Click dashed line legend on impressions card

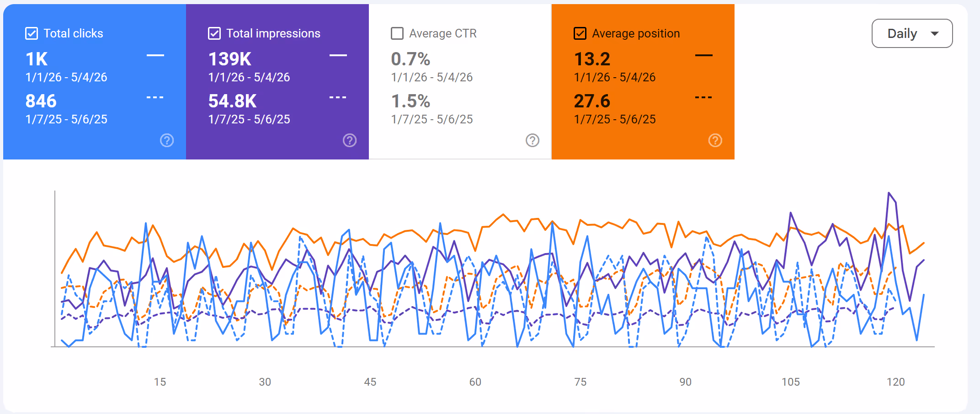coord(338,97)
